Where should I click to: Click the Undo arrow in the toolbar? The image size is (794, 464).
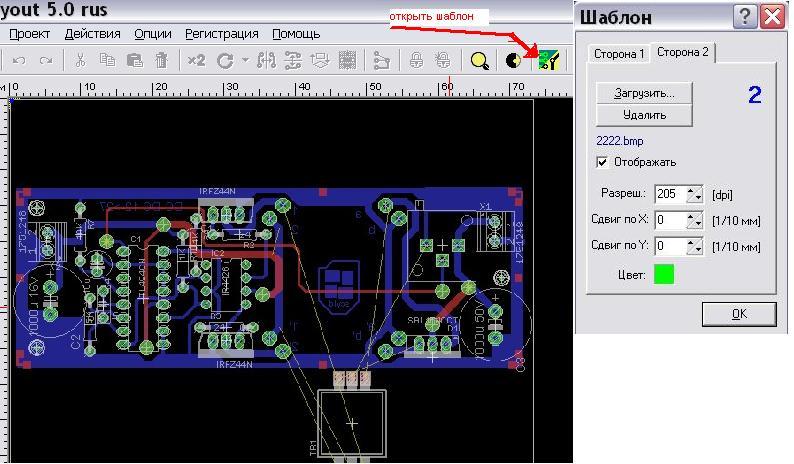point(19,61)
